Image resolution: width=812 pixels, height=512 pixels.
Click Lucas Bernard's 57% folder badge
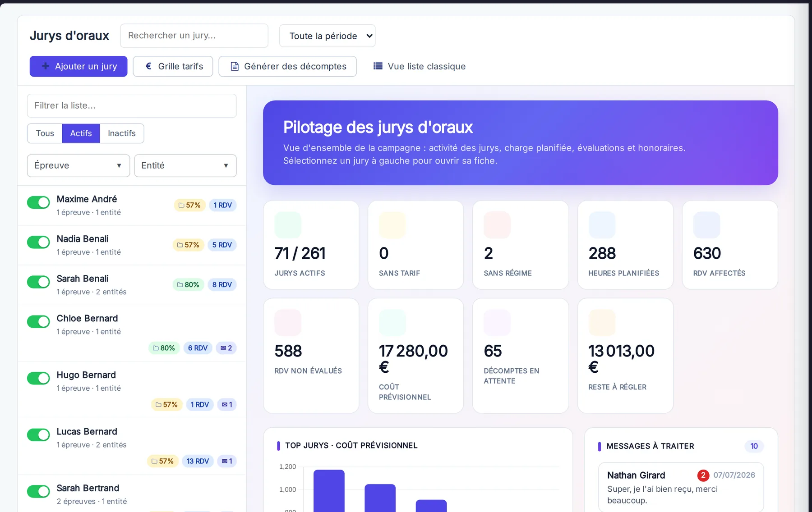coord(163,461)
